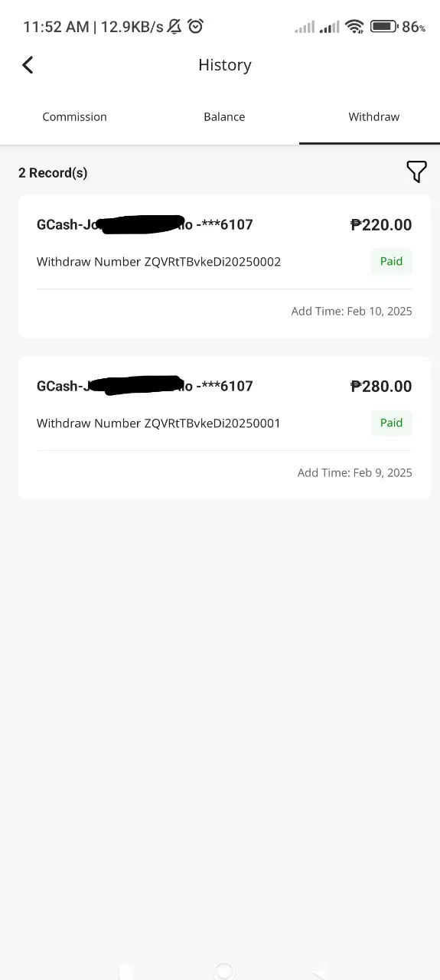This screenshot has height=980, width=440.
Task: Tap the Add Time Feb 9, 2025 text
Action: click(354, 472)
